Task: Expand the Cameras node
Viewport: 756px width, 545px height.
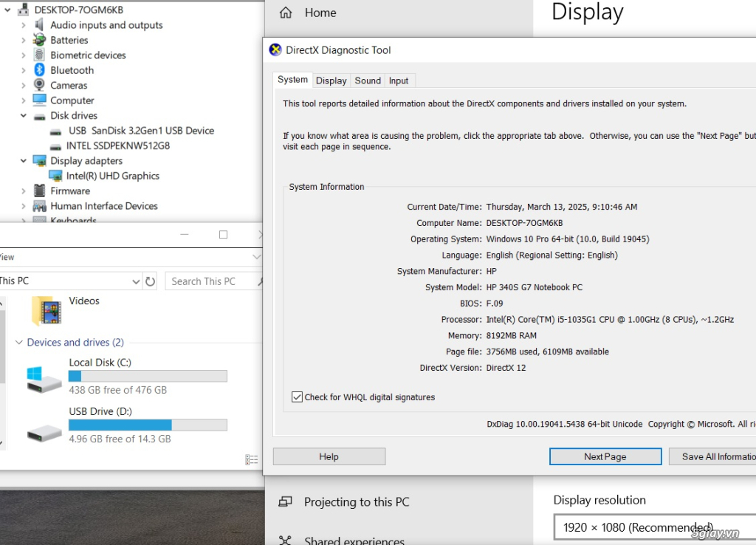Action: click(23, 86)
